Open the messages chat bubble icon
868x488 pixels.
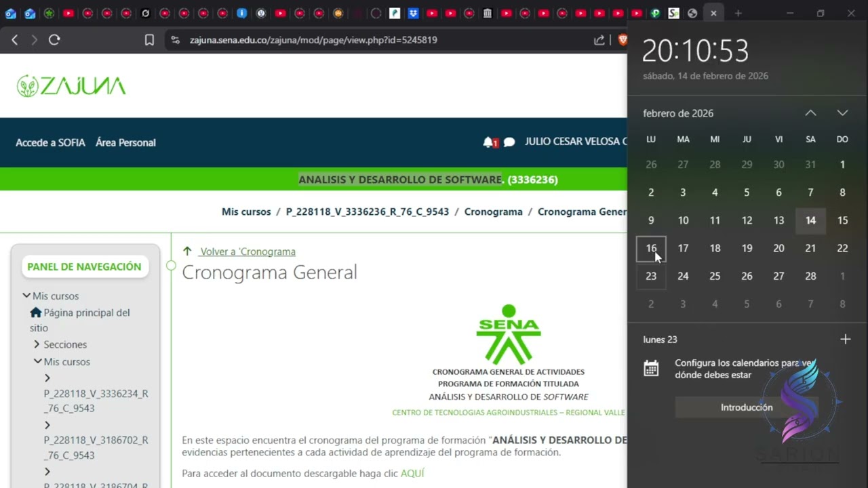click(x=509, y=142)
